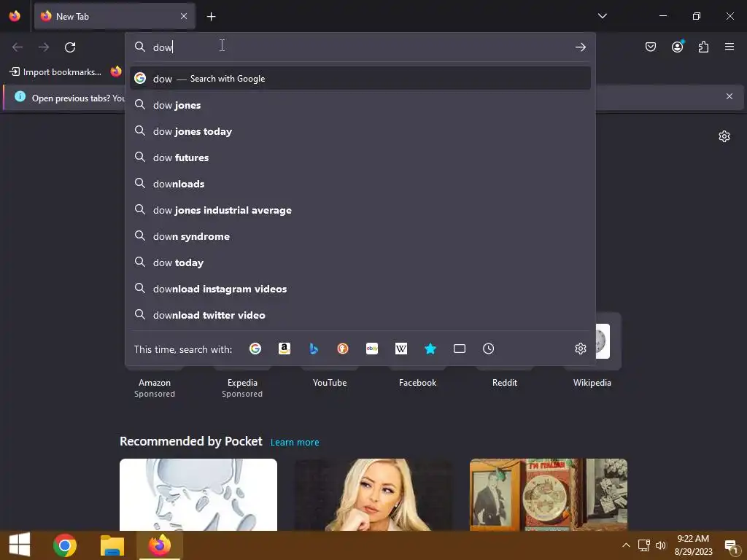
Task: Choose 'dow jones industrial average' suggestion
Action: (360, 210)
